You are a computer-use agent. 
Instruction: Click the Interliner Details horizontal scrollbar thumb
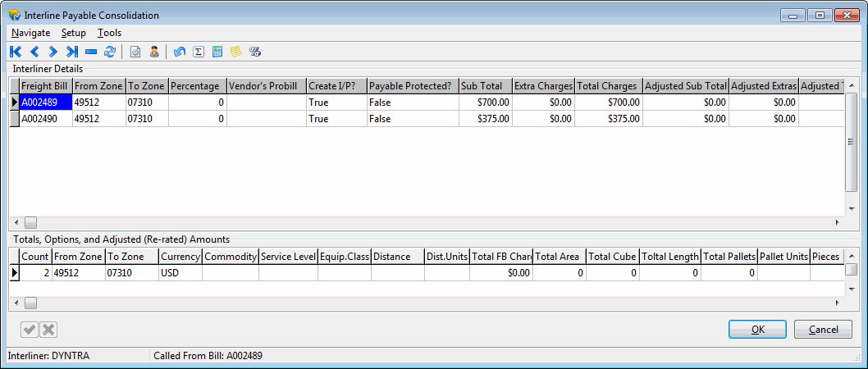[30, 222]
